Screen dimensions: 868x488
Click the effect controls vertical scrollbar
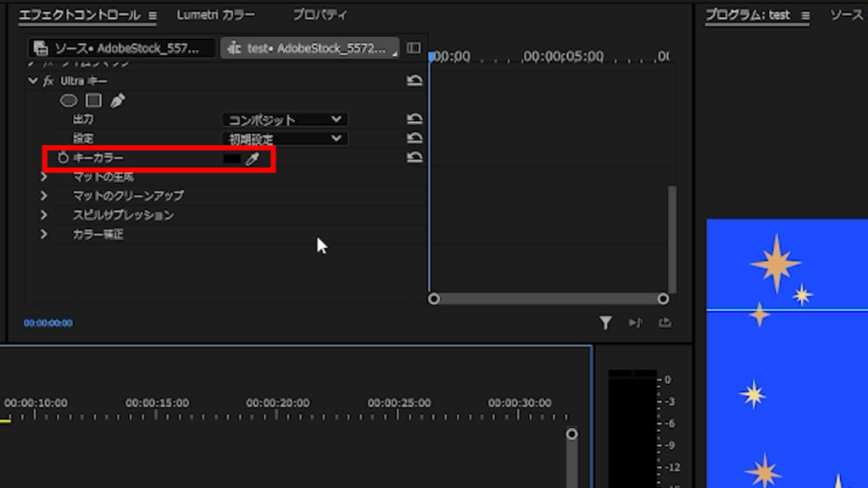tap(672, 239)
